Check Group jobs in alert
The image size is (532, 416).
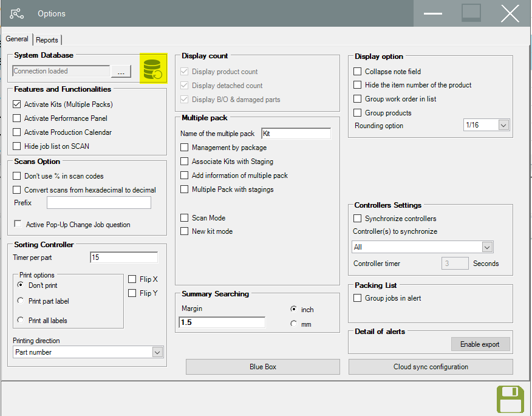[x=357, y=298]
